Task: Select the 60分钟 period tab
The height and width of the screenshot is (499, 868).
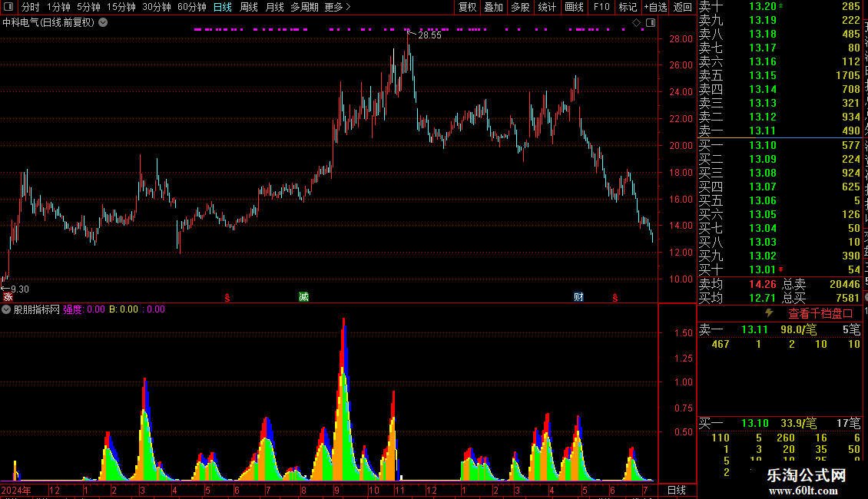Action: pos(191,7)
